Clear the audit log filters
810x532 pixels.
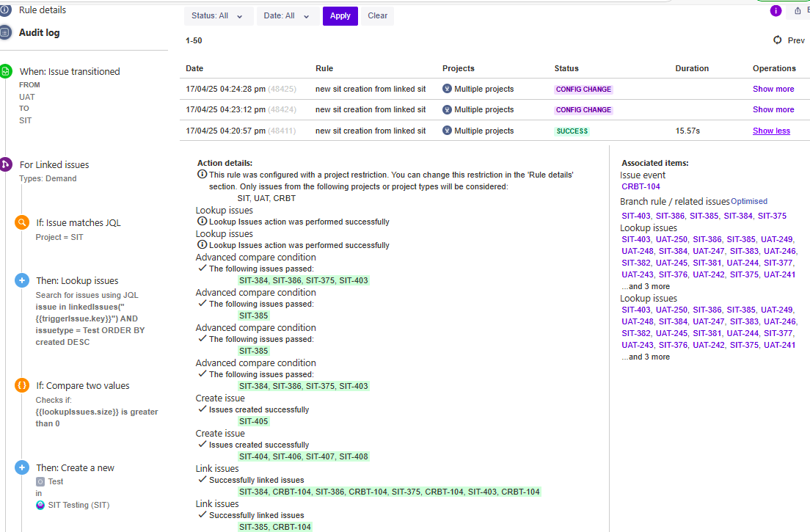pyautogui.click(x=378, y=16)
